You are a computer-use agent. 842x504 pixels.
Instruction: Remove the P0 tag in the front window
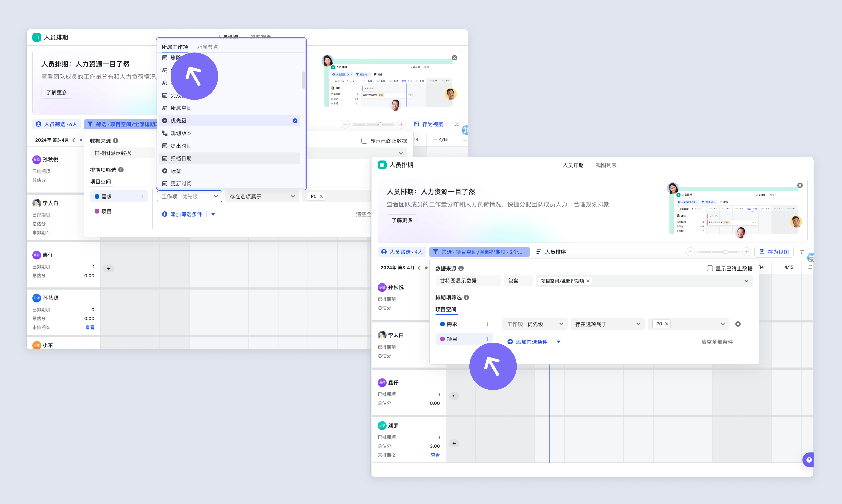coord(667,324)
